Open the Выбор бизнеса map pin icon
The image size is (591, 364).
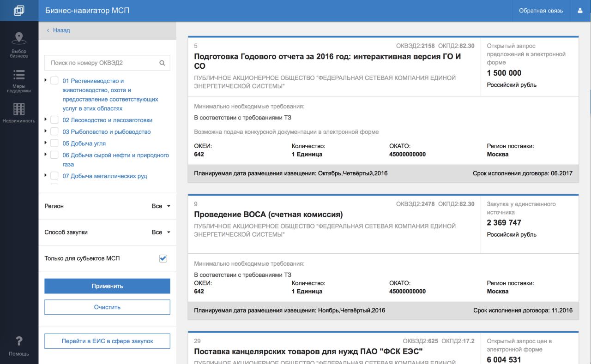[x=19, y=38]
